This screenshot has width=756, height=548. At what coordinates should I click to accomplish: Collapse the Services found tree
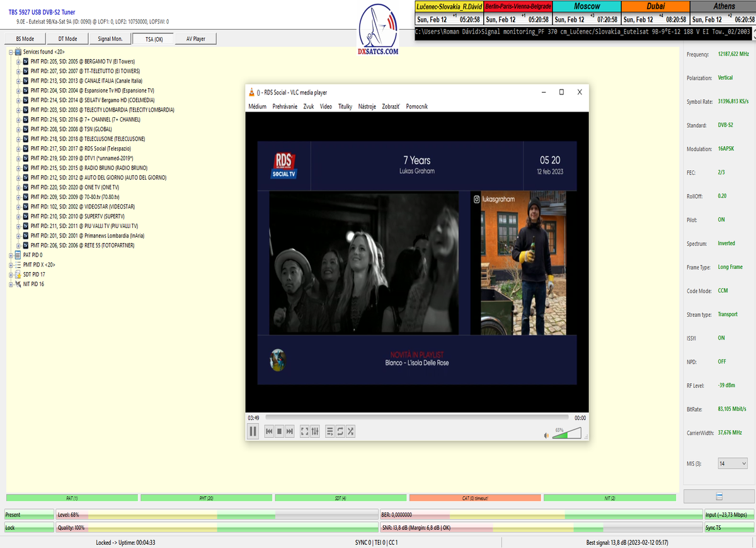[11, 52]
